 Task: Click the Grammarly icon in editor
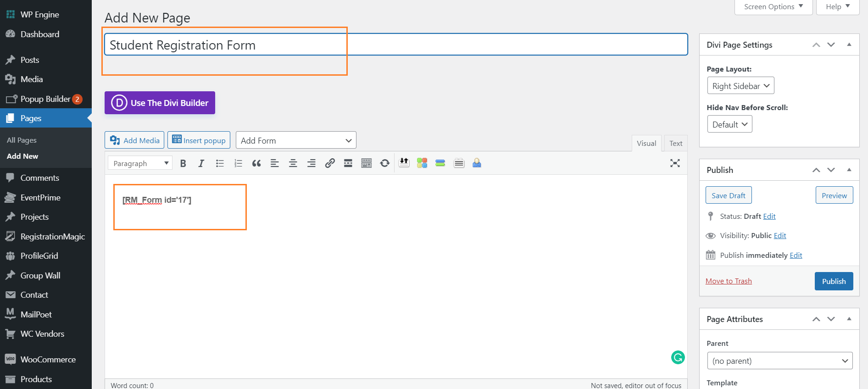[x=678, y=357]
